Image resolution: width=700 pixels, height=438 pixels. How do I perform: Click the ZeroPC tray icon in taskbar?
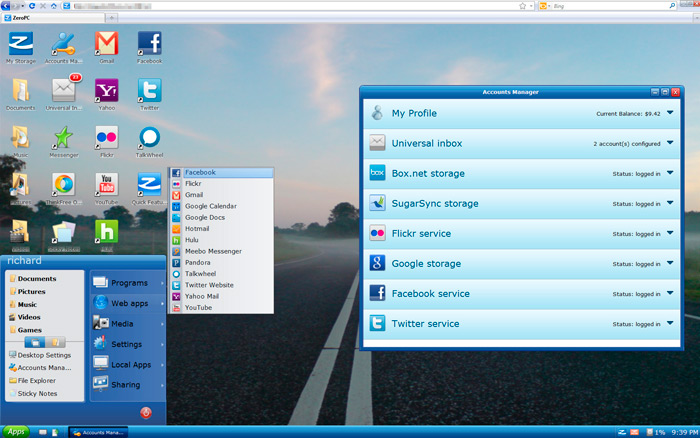[622, 432]
